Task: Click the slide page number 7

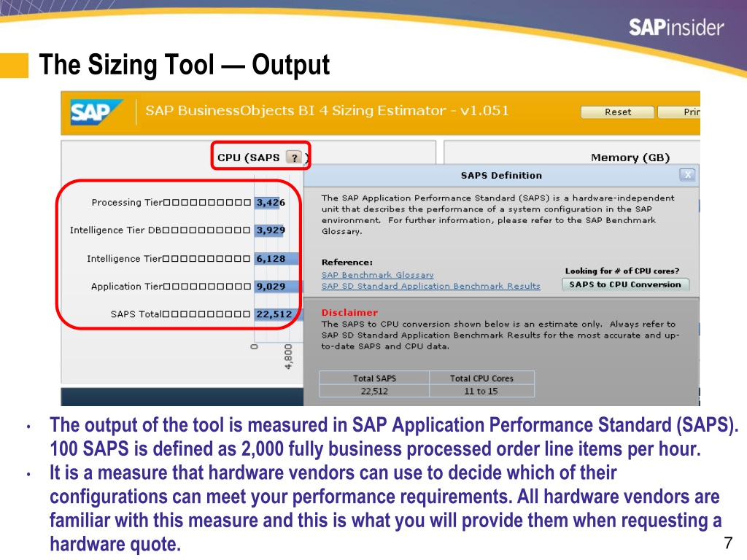Action: click(x=728, y=542)
